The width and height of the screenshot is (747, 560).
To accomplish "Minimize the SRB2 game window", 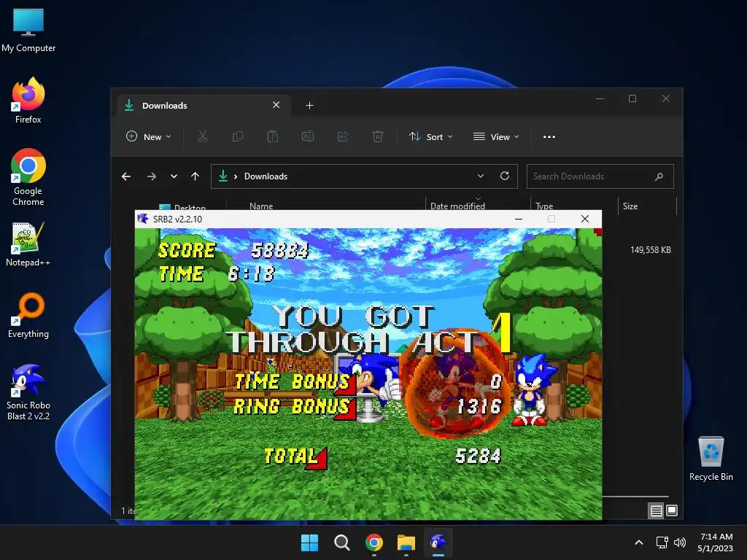I will point(519,219).
